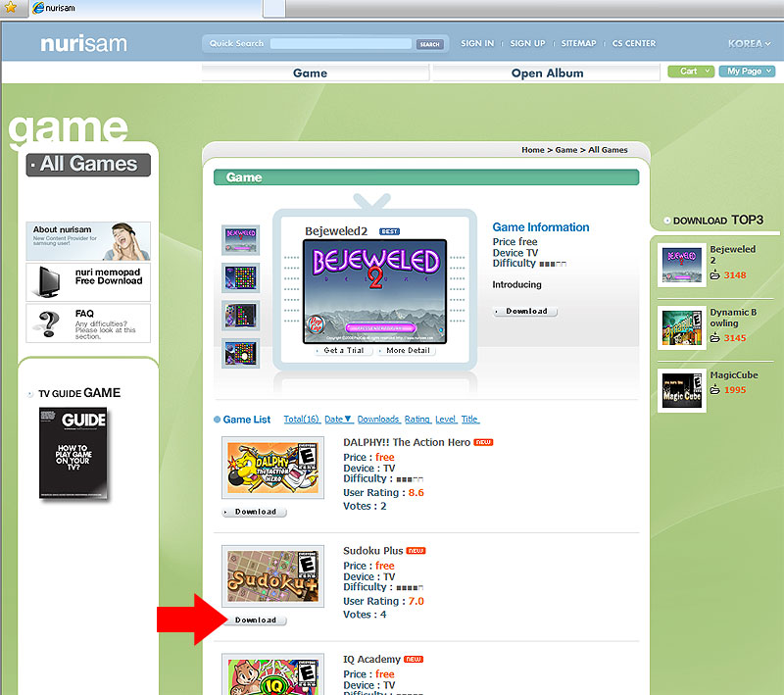Switch to the Game menu tab
Screen dimensions: 784x695
point(315,73)
